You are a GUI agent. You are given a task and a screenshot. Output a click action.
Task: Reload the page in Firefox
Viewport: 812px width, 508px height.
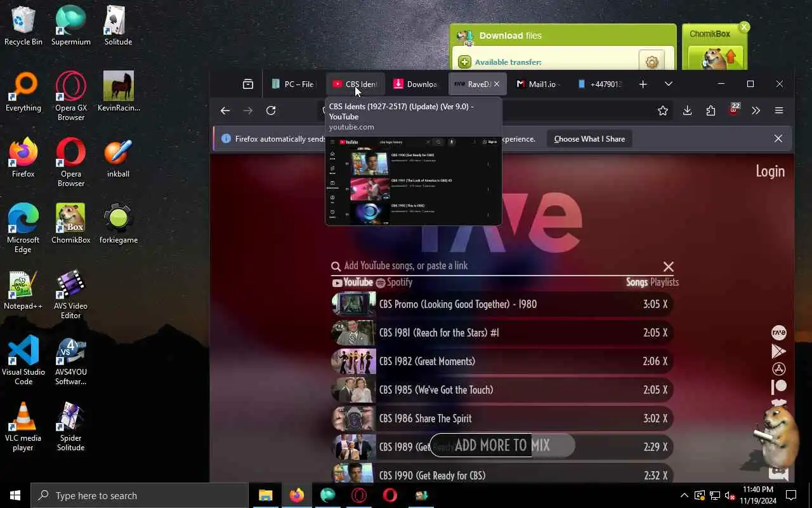(x=271, y=110)
